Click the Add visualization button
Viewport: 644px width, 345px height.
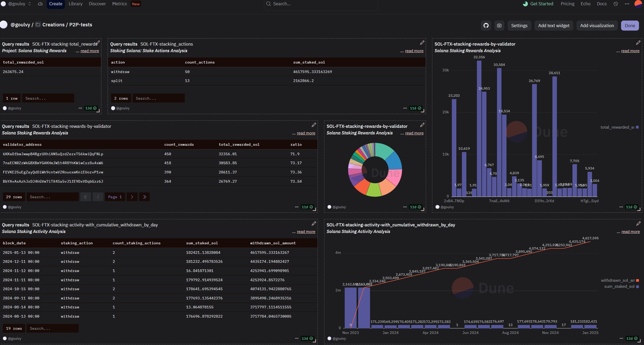(x=597, y=26)
